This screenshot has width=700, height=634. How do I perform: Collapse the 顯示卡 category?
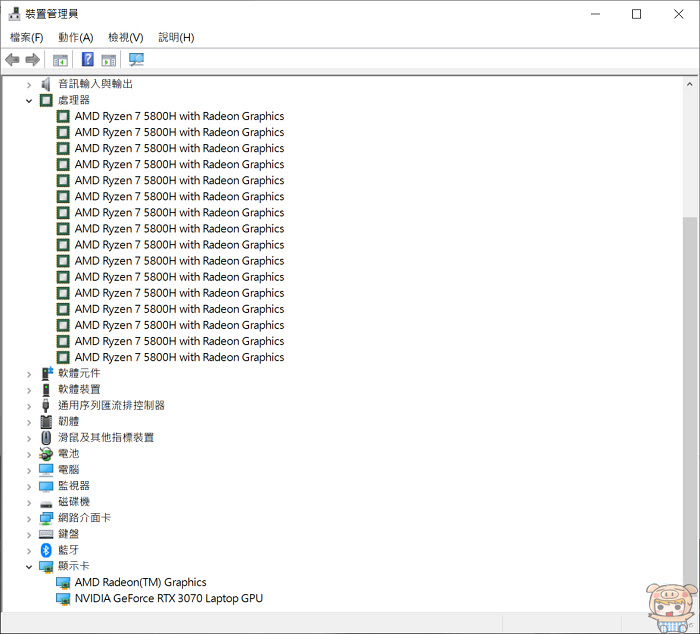click(x=29, y=567)
